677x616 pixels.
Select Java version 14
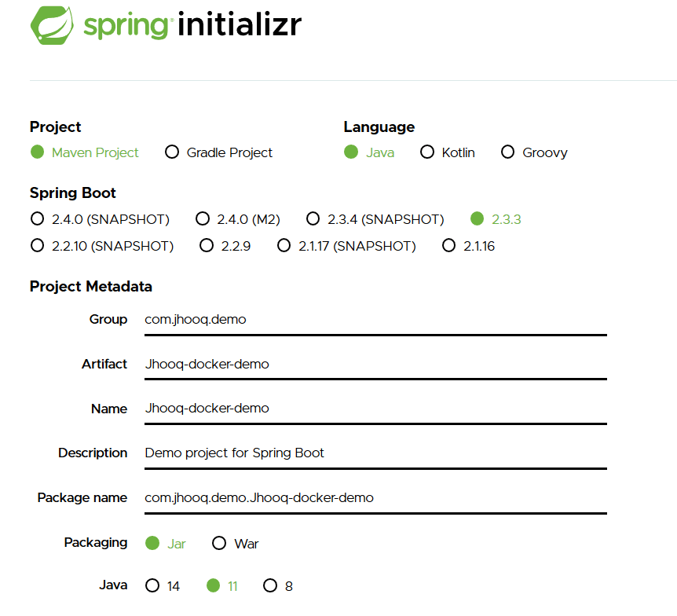click(x=154, y=585)
